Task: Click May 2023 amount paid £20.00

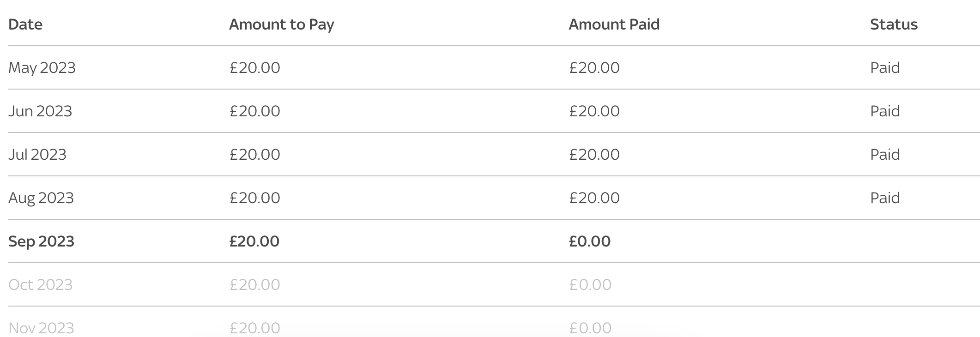Action: (x=594, y=68)
